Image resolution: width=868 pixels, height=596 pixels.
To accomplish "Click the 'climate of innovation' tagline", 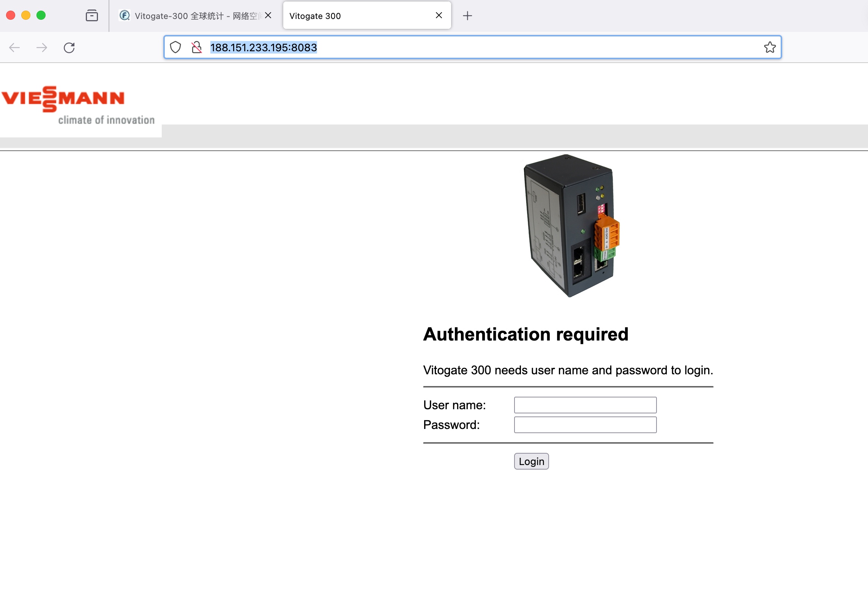I will tap(106, 120).
